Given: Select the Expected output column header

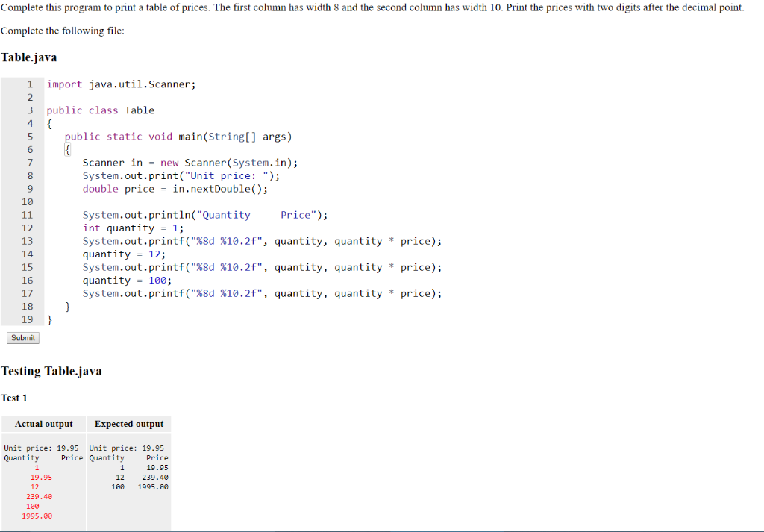Looking at the screenshot, I should tap(128, 424).
